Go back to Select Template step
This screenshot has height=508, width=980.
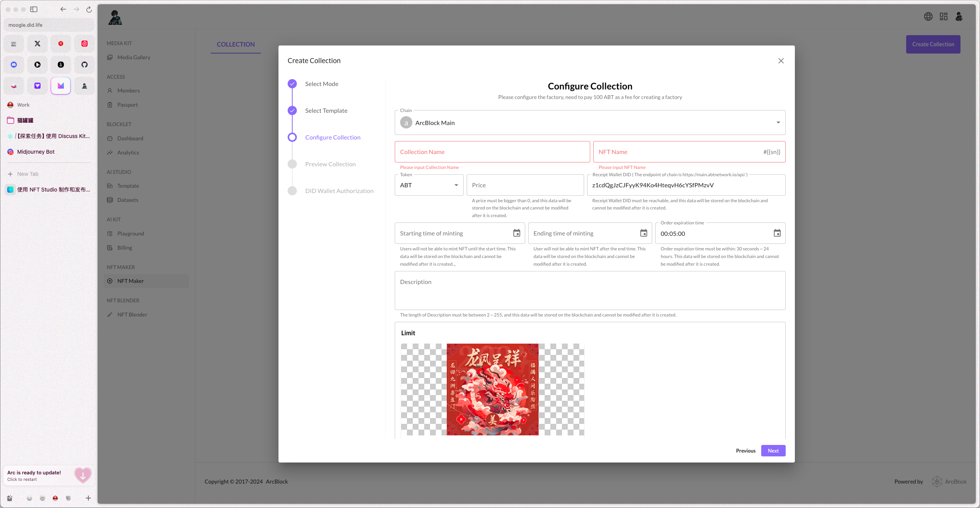(326, 111)
